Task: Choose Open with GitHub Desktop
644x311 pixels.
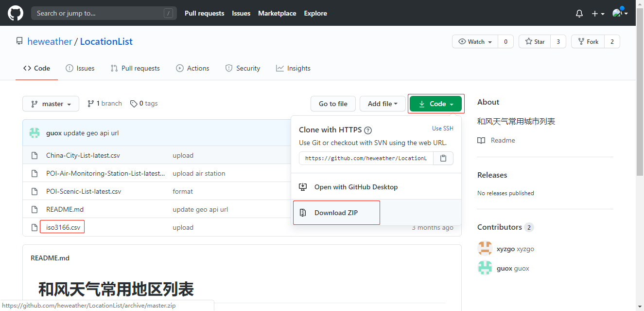Action: pyautogui.click(x=376, y=187)
